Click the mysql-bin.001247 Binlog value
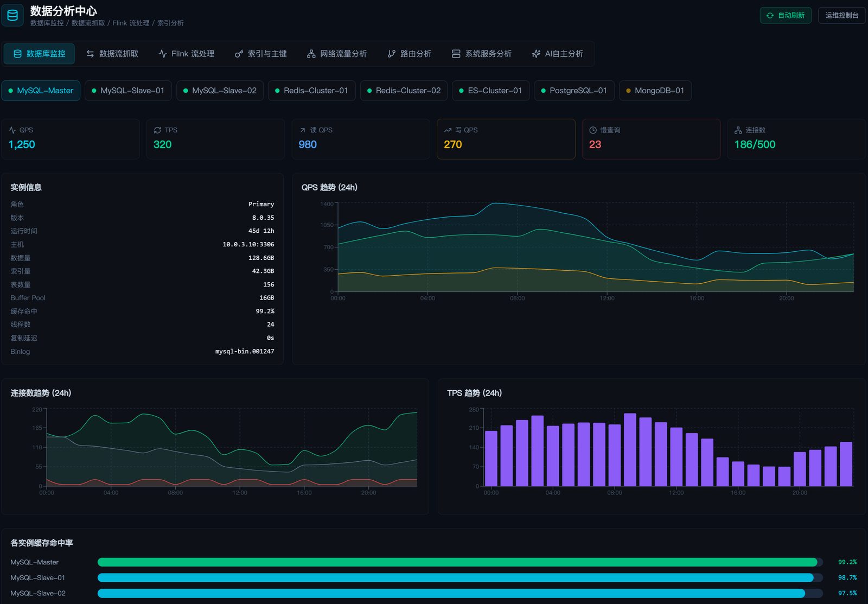This screenshot has width=868, height=604. click(245, 351)
